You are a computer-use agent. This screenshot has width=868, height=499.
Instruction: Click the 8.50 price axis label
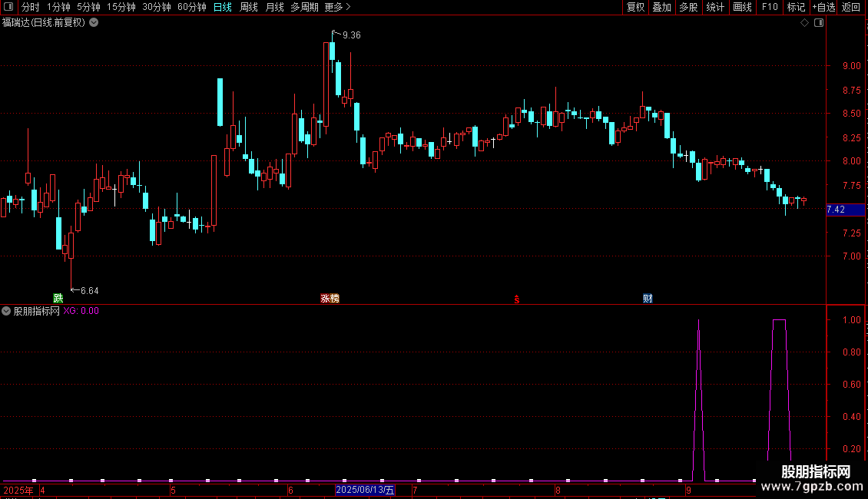coord(851,114)
